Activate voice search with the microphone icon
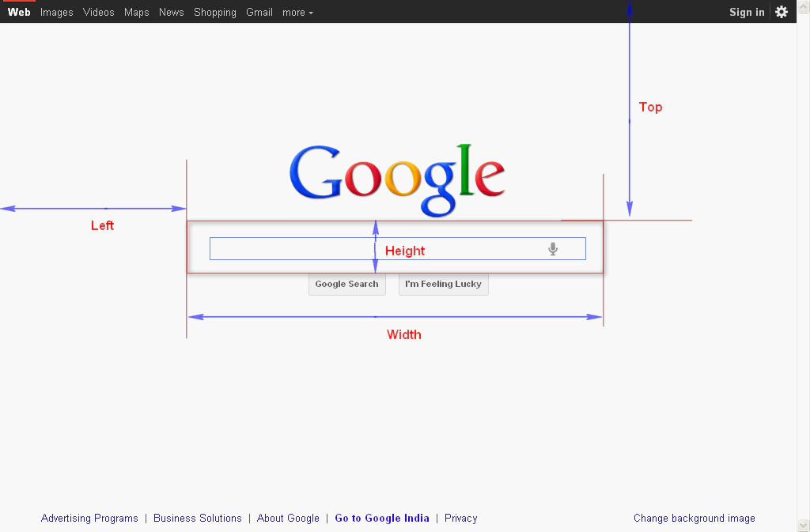 (x=552, y=248)
